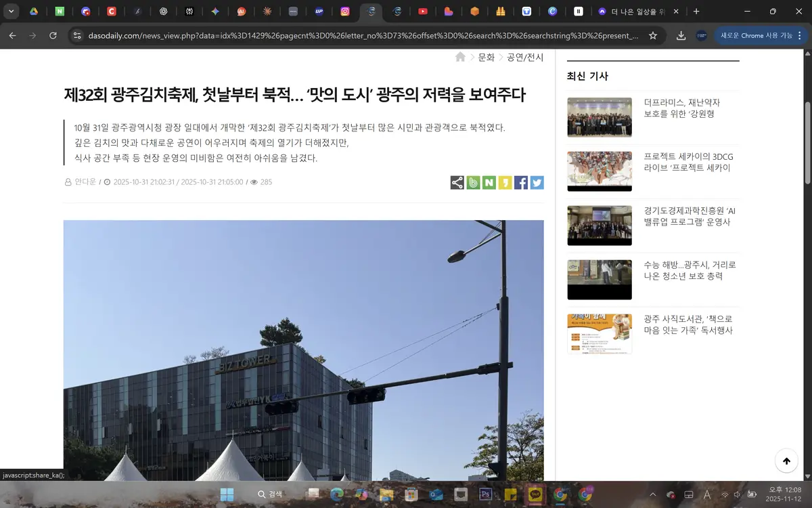Expand the Chrome tab search dropdown

(12, 12)
